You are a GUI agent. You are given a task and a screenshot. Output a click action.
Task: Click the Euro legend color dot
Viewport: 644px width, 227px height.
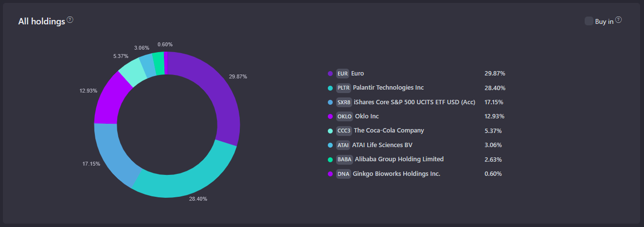[x=330, y=74]
